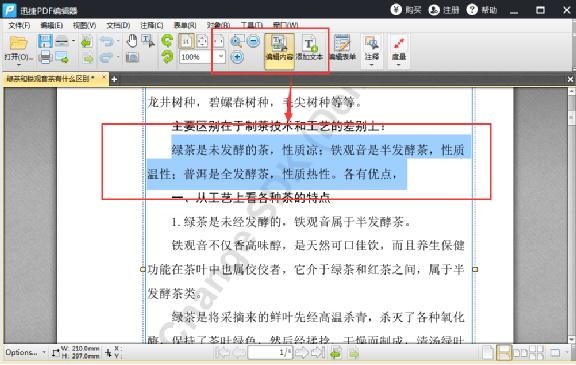Viewport: 576px width, 365px height.
Task: Click the snapshot camera tool
Action: click(132, 57)
